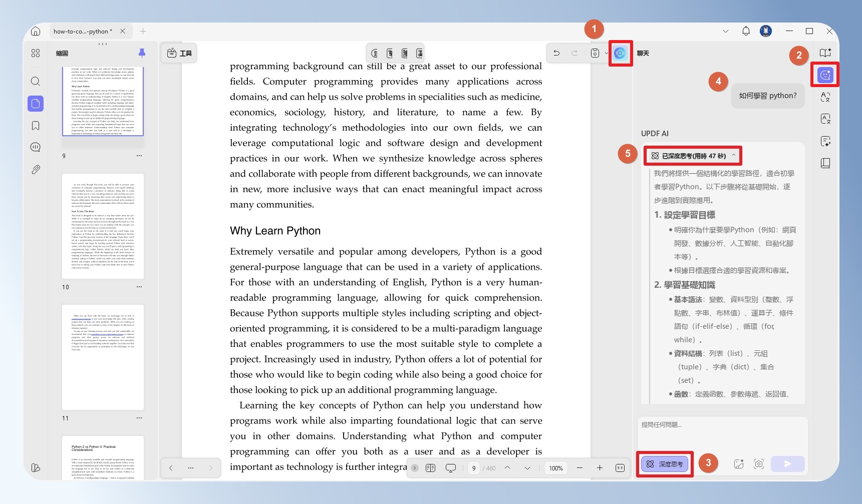Open the options menu for page 10 thumbnail

139,287
